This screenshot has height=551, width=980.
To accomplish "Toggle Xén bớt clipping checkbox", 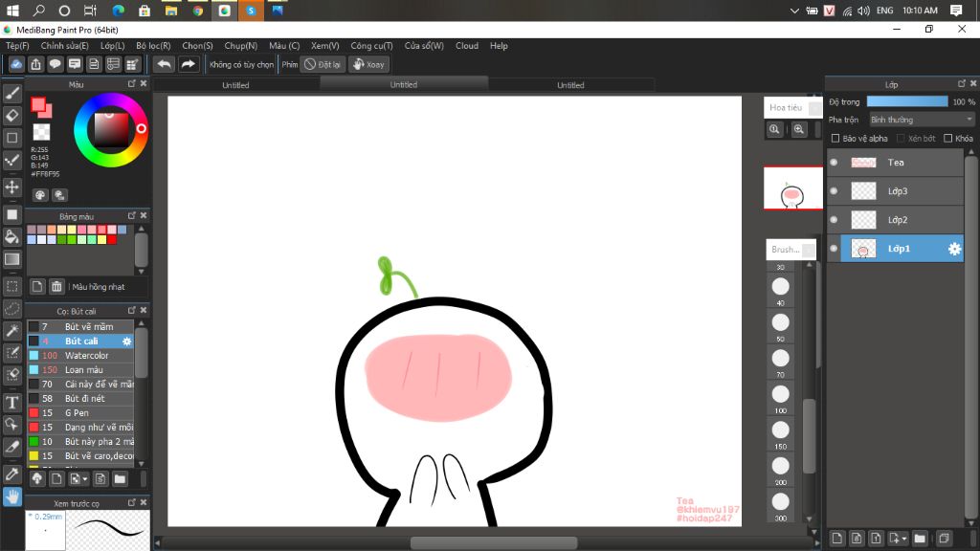I will [901, 139].
